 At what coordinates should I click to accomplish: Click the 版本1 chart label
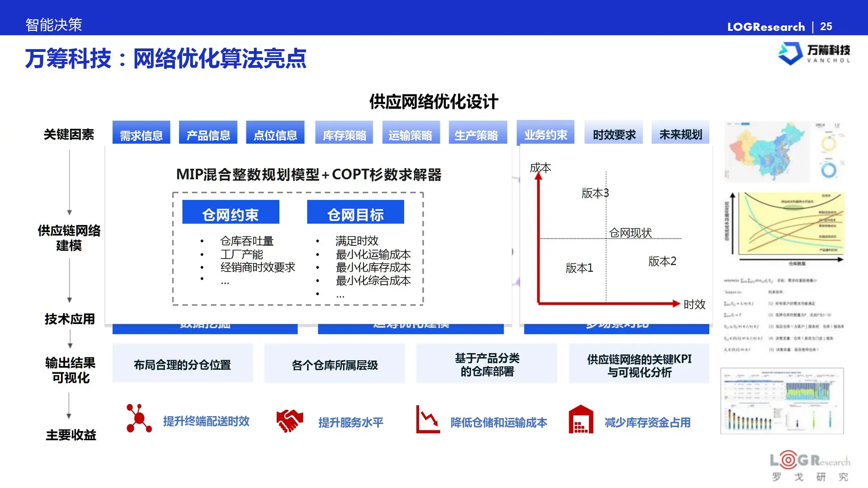pyautogui.click(x=579, y=268)
